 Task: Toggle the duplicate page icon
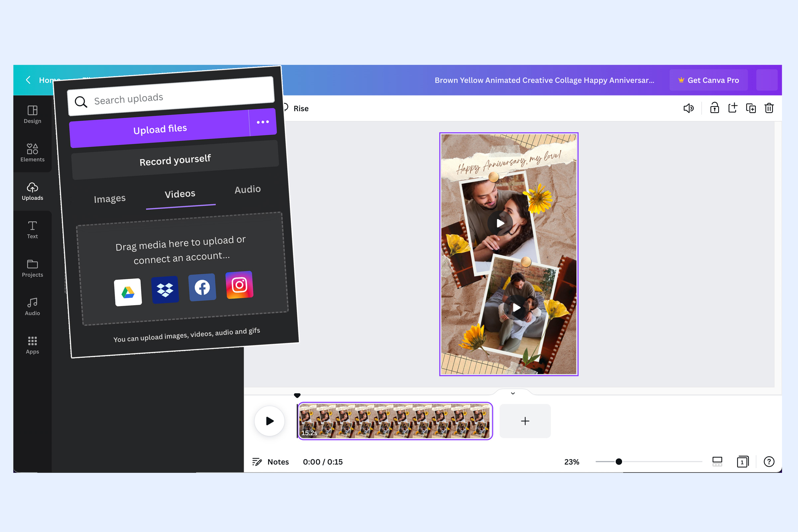pos(750,108)
